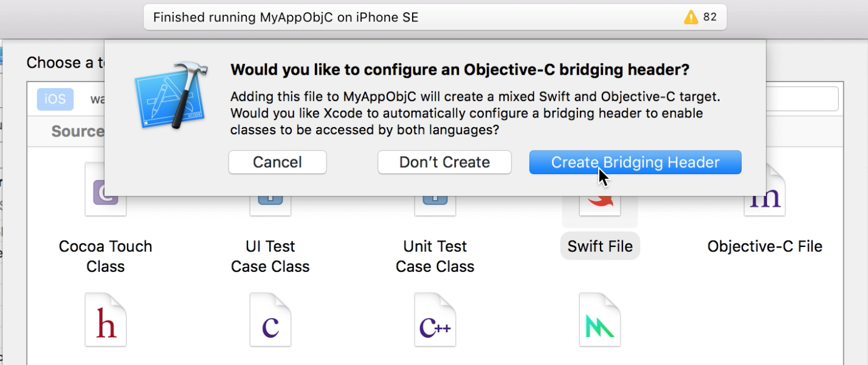This screenshot has width=868, height=365.
Task: Choose the Swift File template icon
Action: (x=599, y=201)
